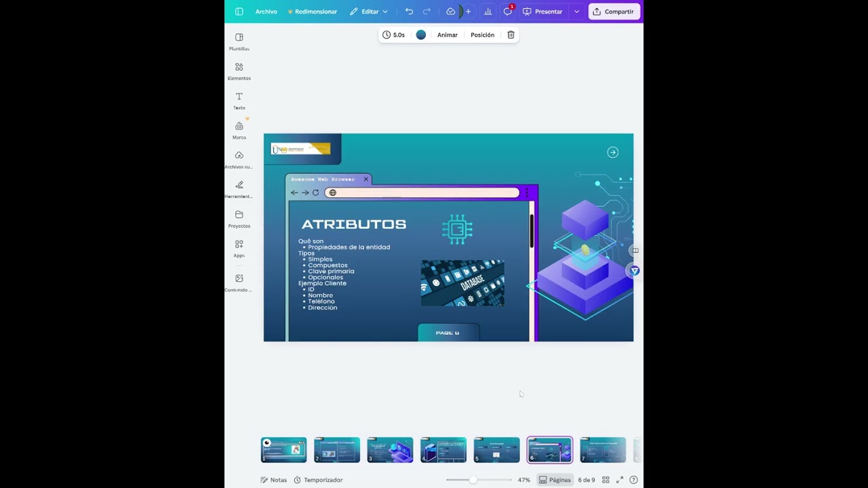
Task: Open the Contenido multimedia panel
Action: click(239, 283)
